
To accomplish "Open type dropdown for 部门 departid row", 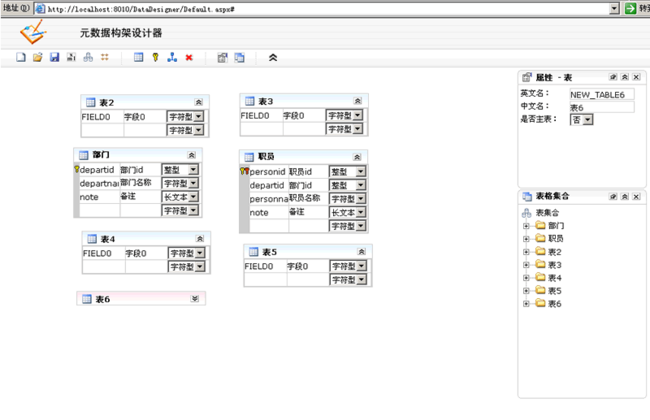I will pyautogui.click(x=193, y=170).
